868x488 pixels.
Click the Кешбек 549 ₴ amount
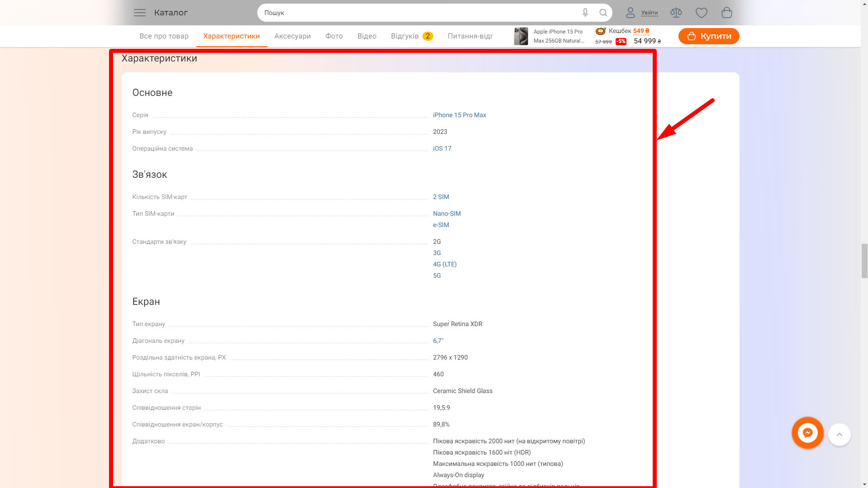click(x=641, y=31)
